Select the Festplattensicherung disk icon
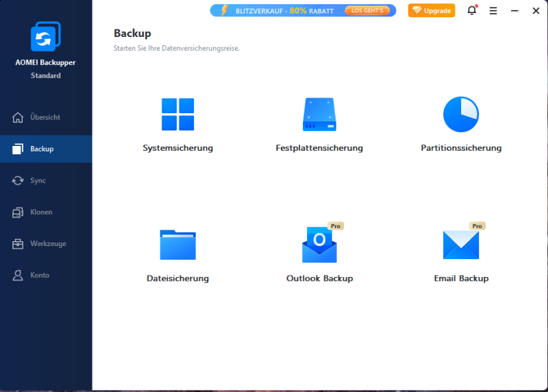Screen dimensions: 548x392 [319, 114]
